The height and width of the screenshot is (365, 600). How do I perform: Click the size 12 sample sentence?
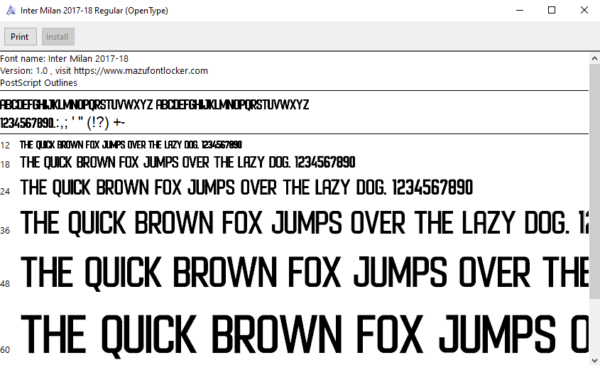(x=131, y=145)
